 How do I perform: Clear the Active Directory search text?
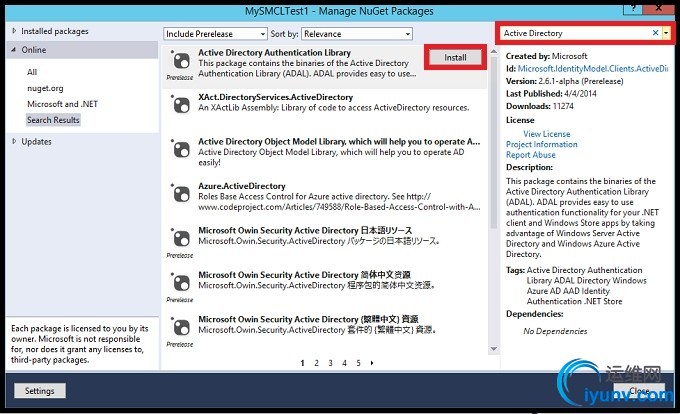point(655,33)
